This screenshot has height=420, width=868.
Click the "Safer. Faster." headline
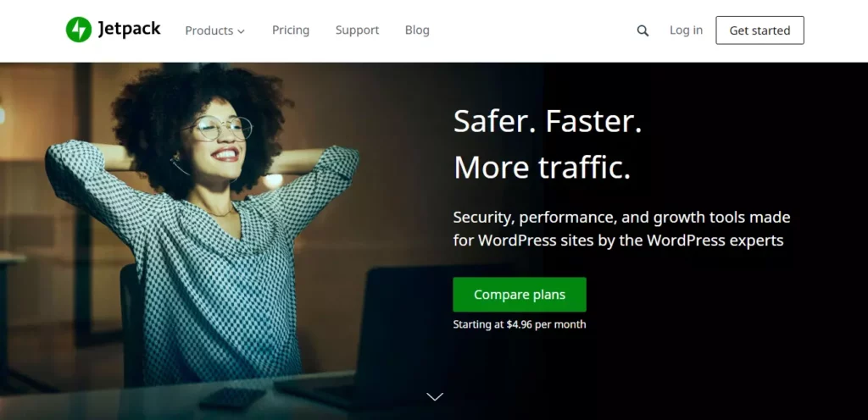coord(548,121)
